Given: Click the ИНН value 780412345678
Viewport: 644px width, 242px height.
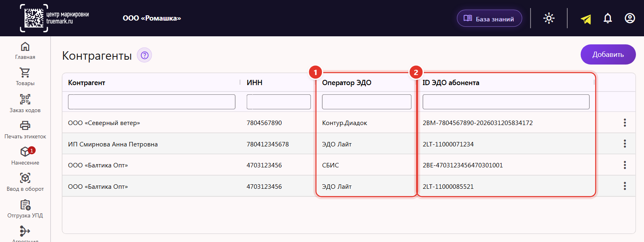Looking at the screenshot, I should (x=268, y=144).
